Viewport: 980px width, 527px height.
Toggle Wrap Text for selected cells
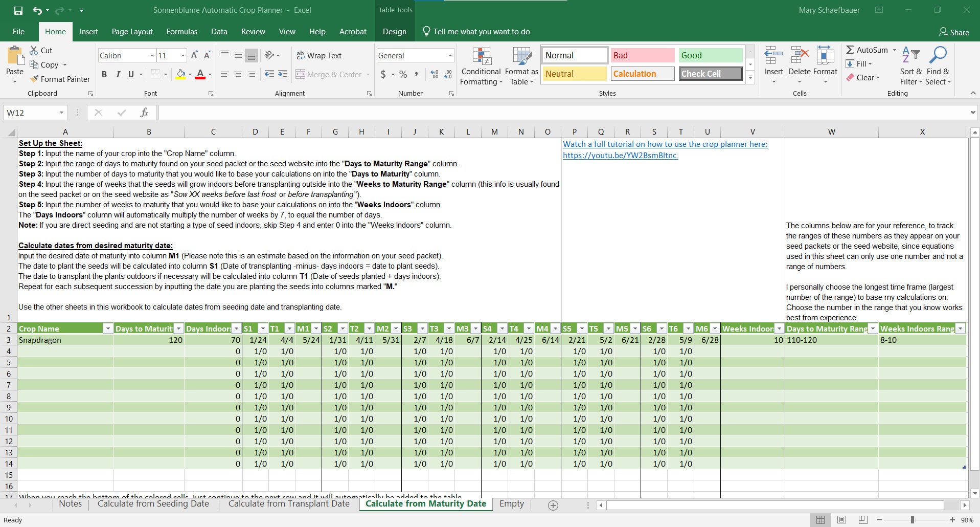pos(319,55)
